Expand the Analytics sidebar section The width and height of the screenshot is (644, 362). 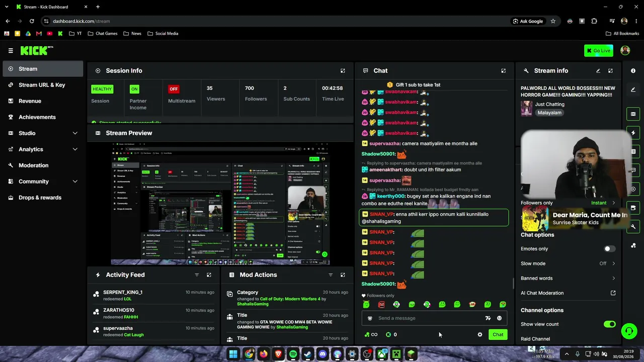[75, 149]
